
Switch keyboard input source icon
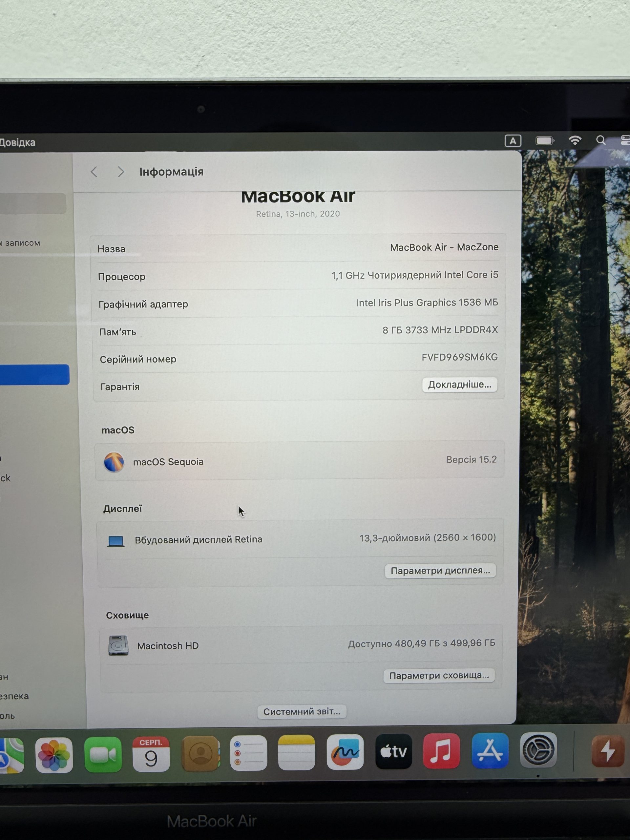tap(513, 141)
